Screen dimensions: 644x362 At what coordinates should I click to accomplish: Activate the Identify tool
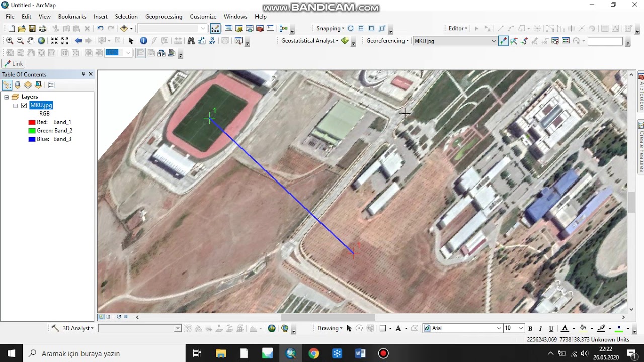(143, 41)
